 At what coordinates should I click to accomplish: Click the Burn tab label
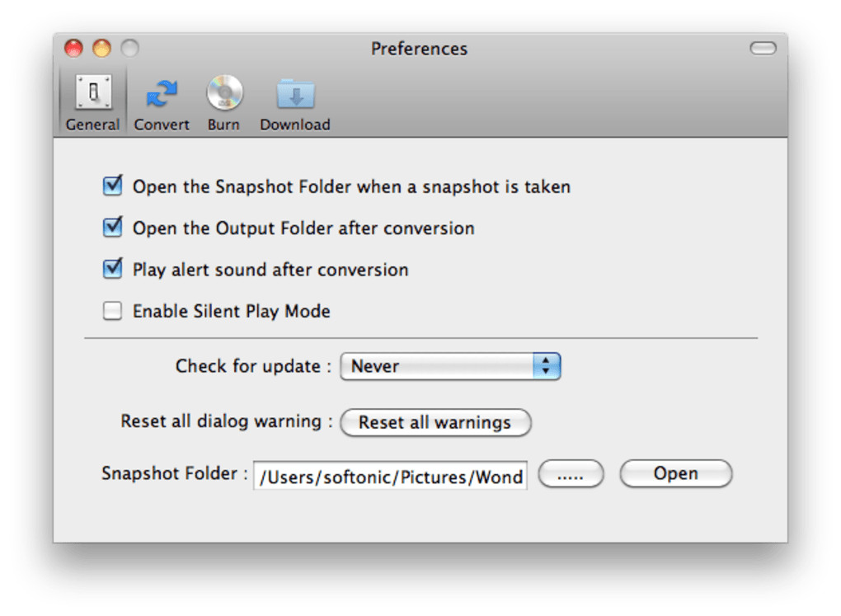click(223, 125)
